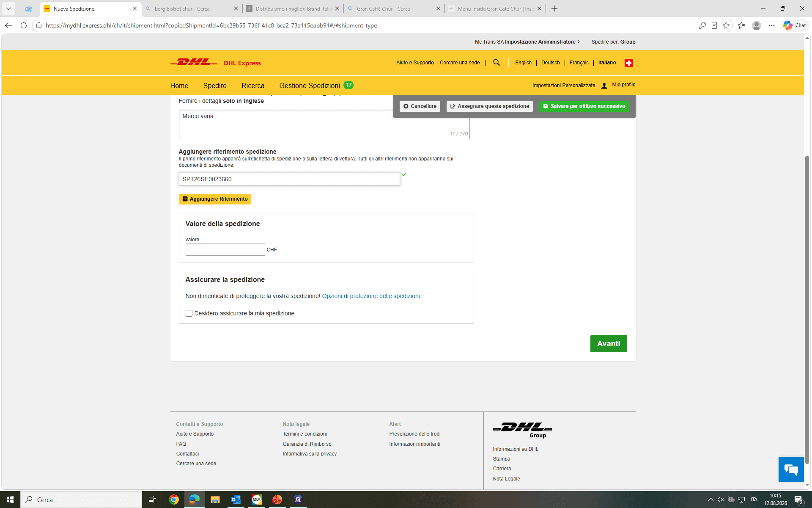Open the tab list dropdown arrow
The height and width of the screenshot is (508, 812).
coord(8,8)
